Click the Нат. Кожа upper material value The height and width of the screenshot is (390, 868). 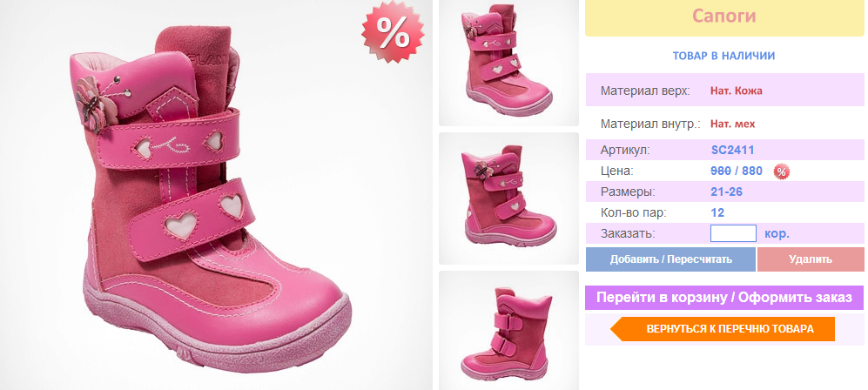pyautogui.click(x=737, y=91)
